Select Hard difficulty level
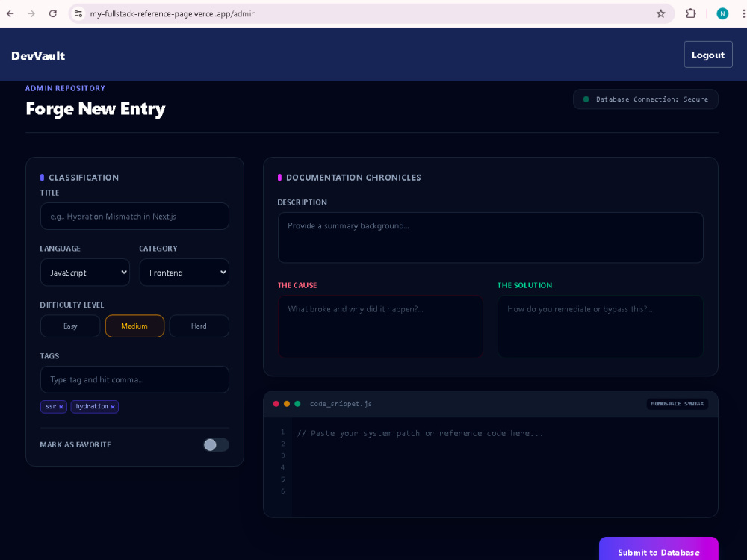 (199, 326)
